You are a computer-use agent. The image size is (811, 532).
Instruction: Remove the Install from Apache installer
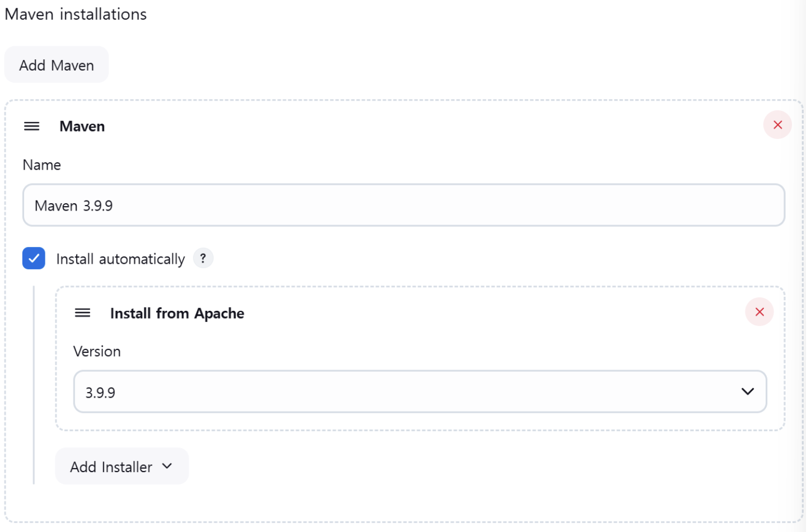pyautogui.click(x=759, y=312)
